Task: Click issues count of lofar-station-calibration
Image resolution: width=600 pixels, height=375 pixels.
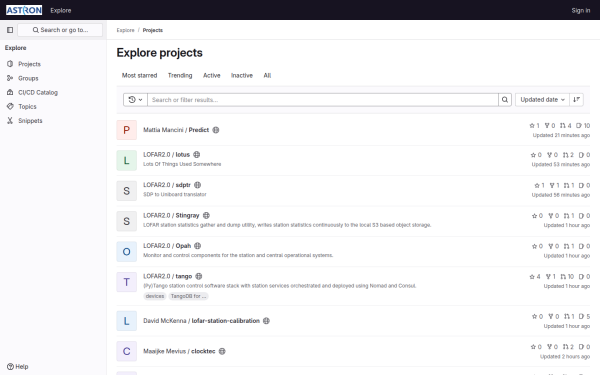Action: coord(584,316)
